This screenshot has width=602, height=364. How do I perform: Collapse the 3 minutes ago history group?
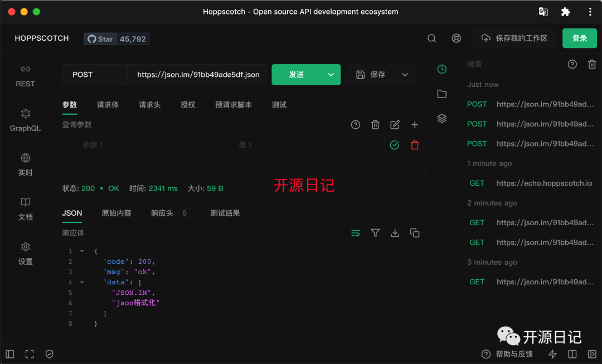[x=492, y=262]
